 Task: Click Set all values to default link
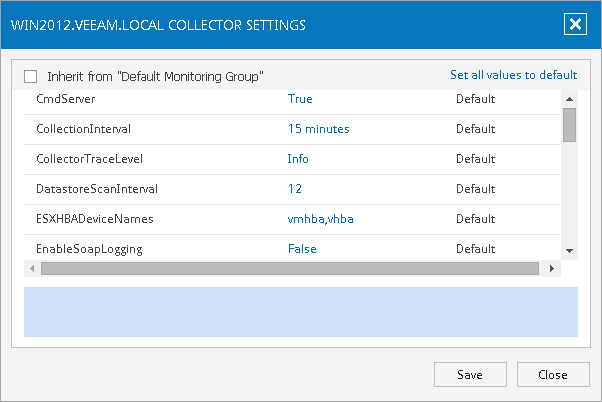513,75
